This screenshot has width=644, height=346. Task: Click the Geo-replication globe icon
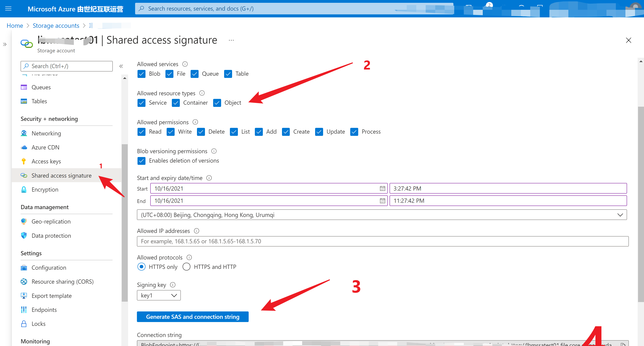[24, 221]
